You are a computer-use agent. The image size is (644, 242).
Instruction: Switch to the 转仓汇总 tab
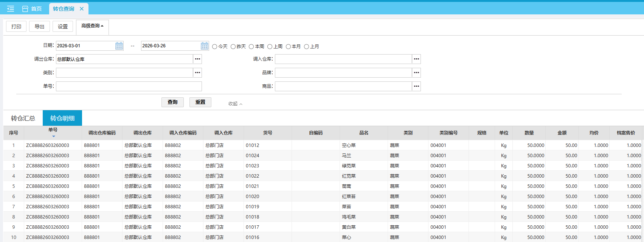pyautogui.click(x=23, y=118)
